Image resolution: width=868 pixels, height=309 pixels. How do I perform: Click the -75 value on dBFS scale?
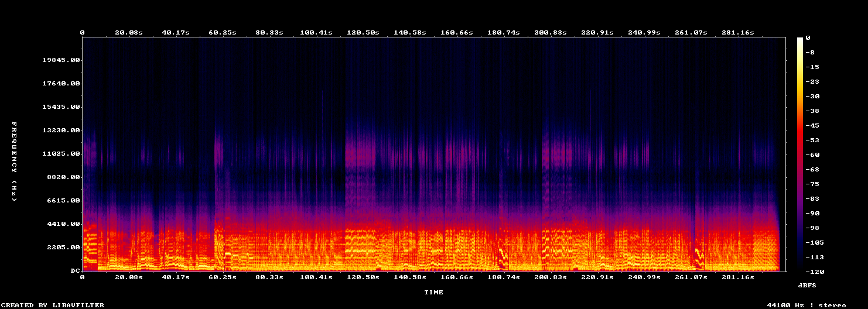[x=812, y=184]
